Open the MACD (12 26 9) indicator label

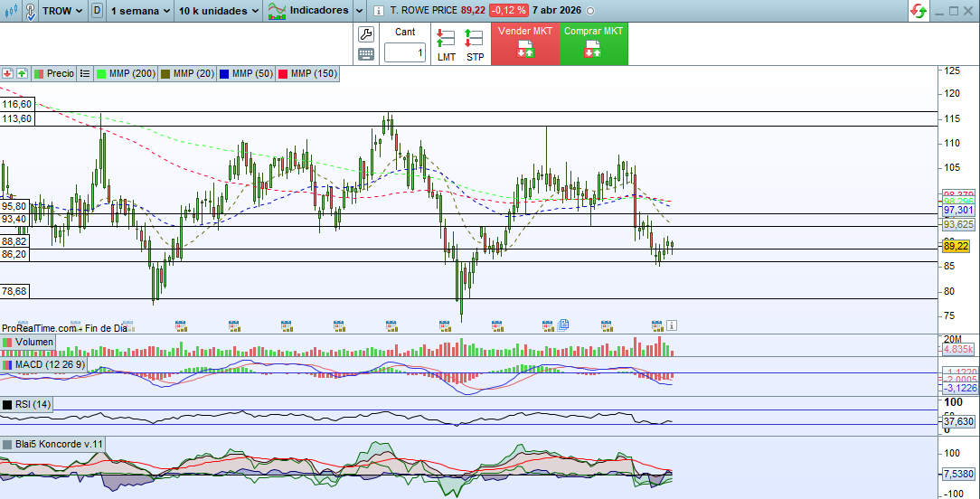pyautogui.click(x=43, y=364)
